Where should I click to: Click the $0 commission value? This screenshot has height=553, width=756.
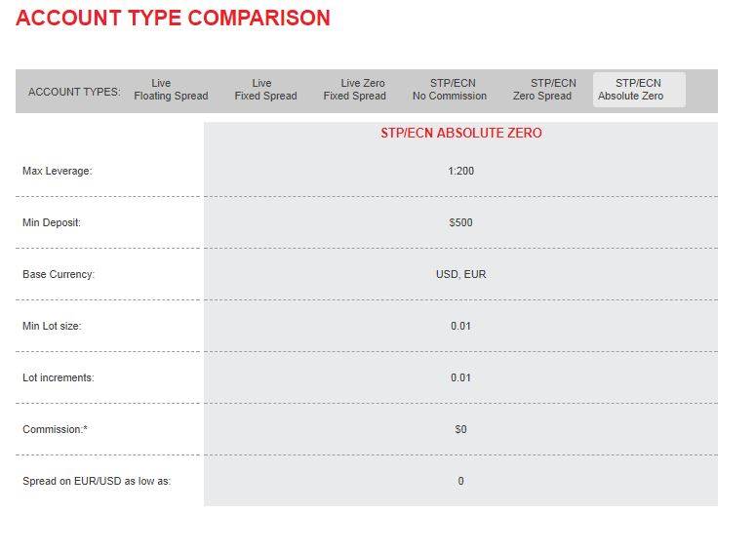click(x=460, y=429)
